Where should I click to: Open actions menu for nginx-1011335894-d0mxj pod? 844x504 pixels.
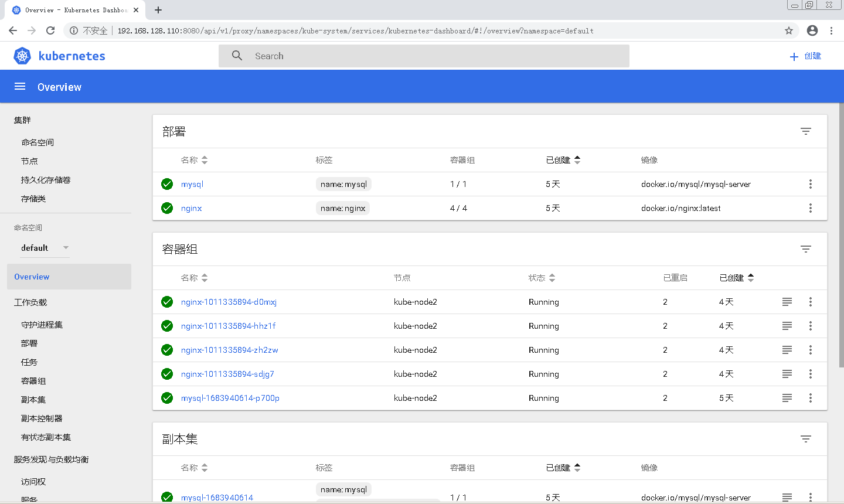tap(811, 302)
